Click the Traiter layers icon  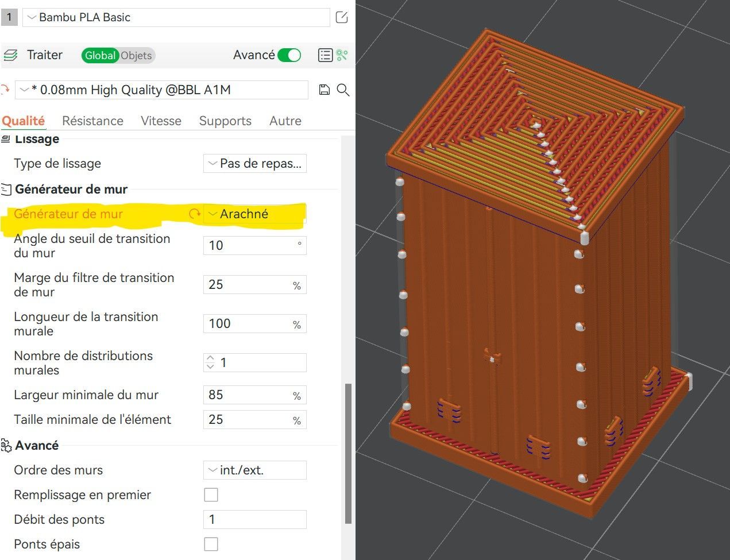(10, 55)
